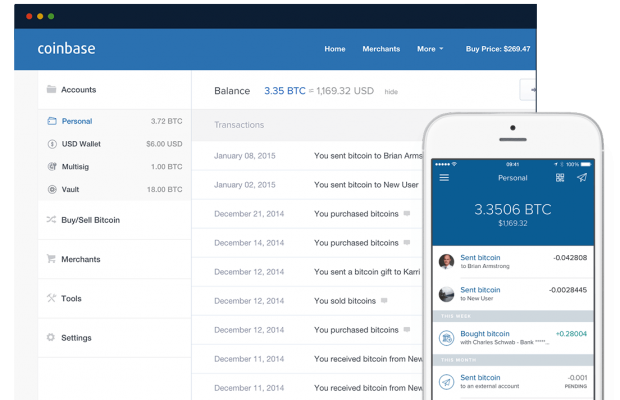Click the Accounts folder icon
The image size is (620, 400).
point(51,89)
